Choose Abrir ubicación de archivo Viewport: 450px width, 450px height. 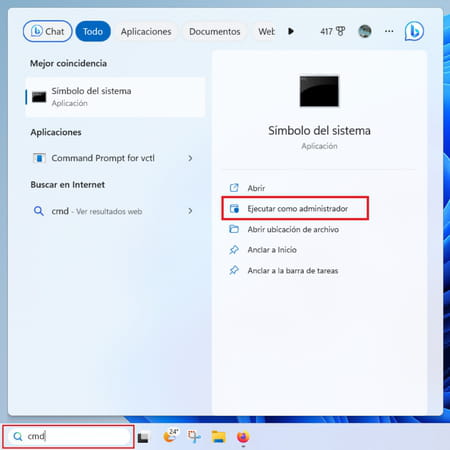pos(293,229)
